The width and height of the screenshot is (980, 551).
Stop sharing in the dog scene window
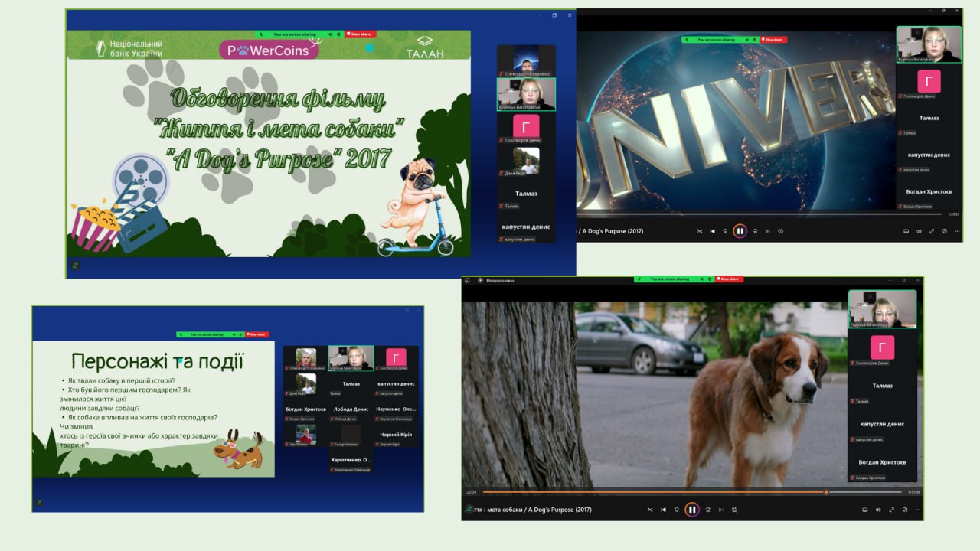[730, 279]
